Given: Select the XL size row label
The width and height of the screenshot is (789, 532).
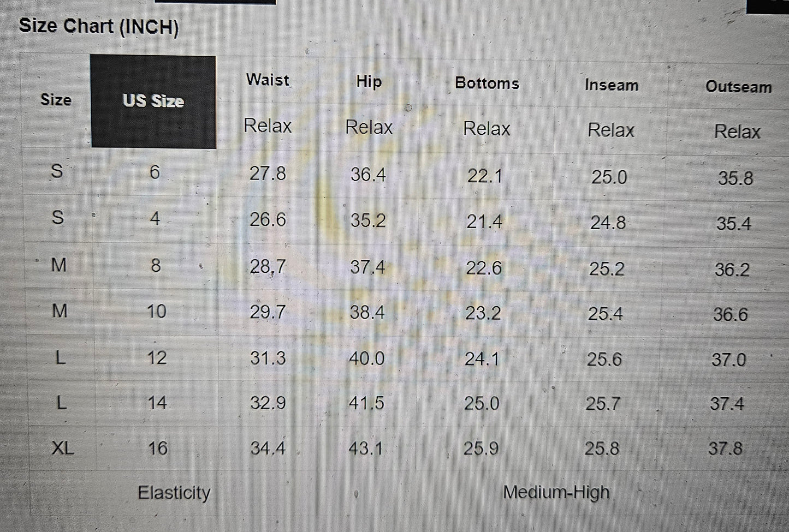Looking at the screenshot, I should coord(62,448).
